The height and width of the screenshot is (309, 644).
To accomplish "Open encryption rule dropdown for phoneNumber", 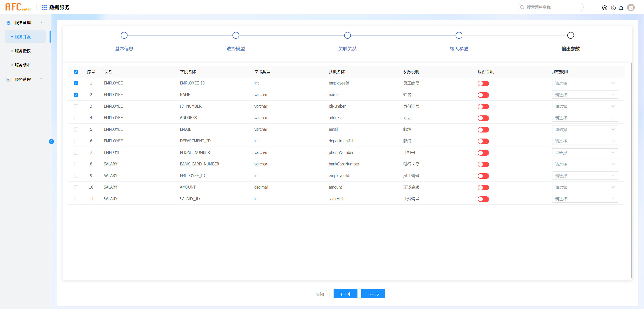I will click(585, 153).
